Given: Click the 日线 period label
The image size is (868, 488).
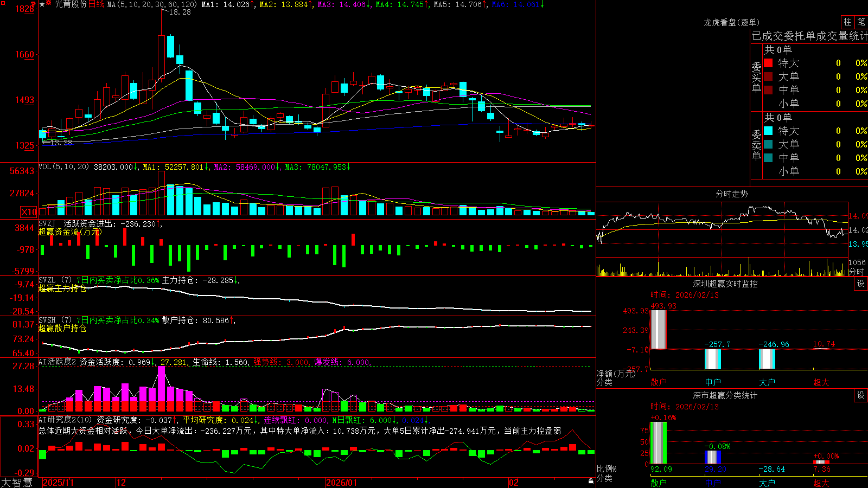Looking at the screenshot, I should pyautogui.click(x=96, y=4).
